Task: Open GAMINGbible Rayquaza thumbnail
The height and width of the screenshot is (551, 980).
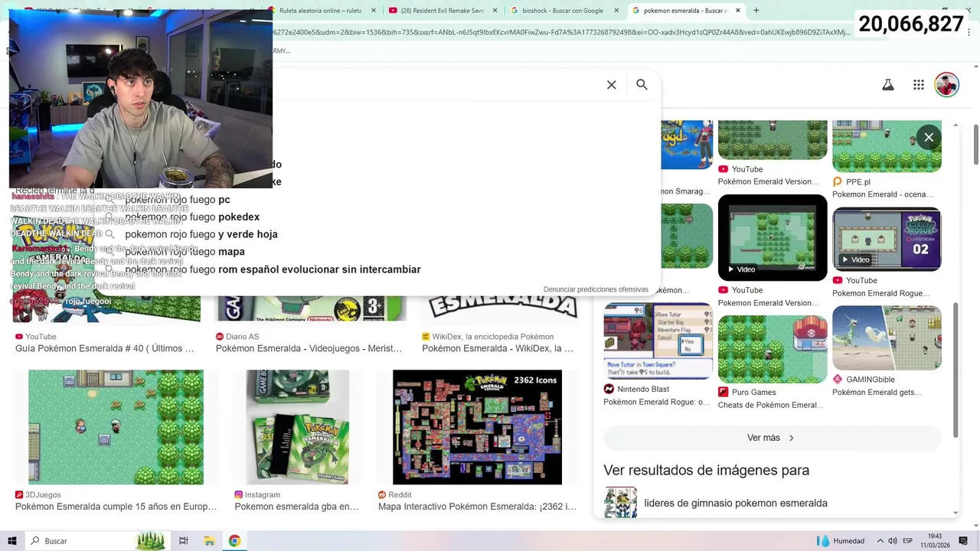Action: (x=887, y=337)
